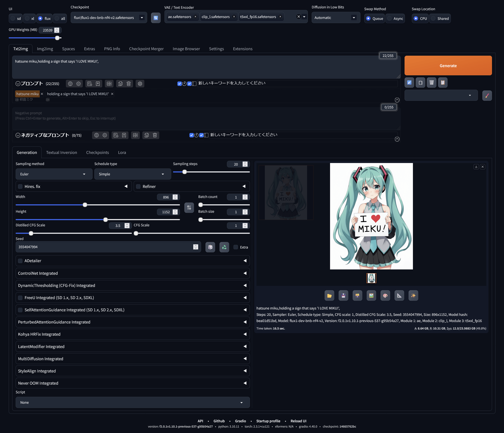
Task: Select the xl UI radio option
Action: (28, 19)
